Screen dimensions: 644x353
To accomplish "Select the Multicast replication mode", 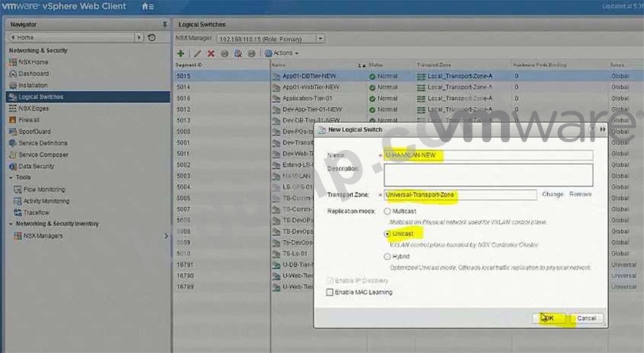I will tap(387, 211).
